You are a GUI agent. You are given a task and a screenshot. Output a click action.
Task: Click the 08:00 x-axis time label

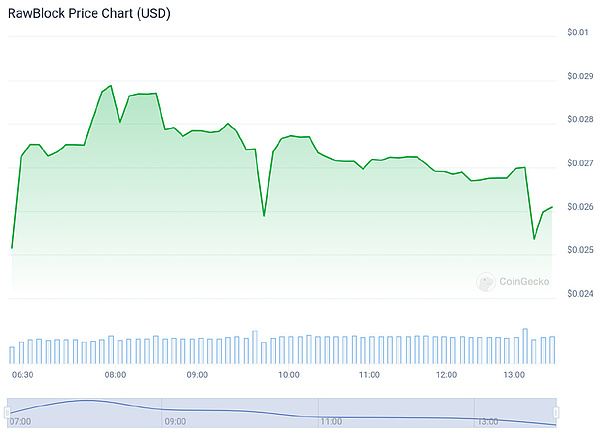pos(115,374)
